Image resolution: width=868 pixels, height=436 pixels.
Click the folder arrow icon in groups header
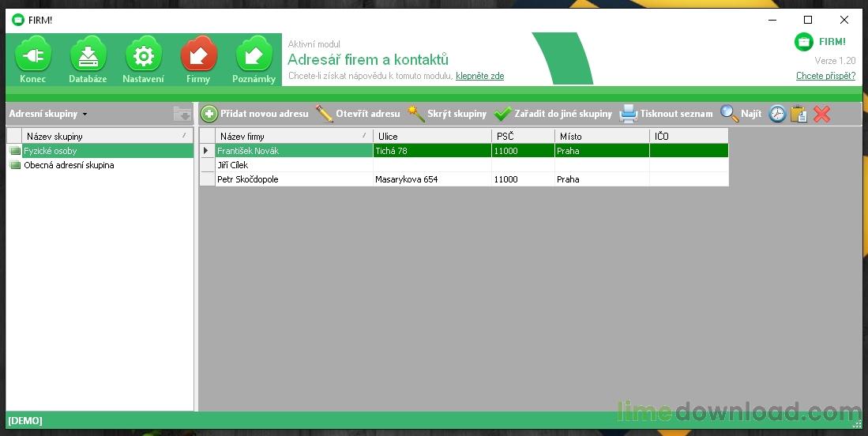pyautogui.click(x=182, y=114)
